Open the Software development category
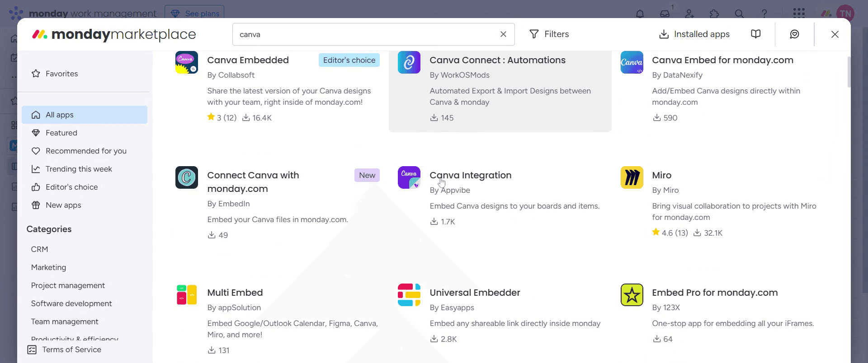 71,303
